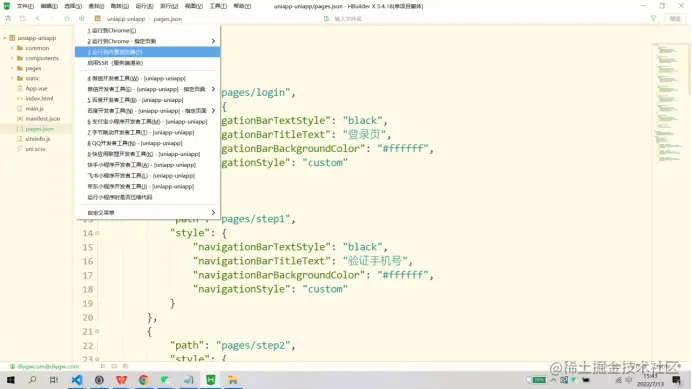Collapse the uniapp-uniapp project root
The width and height of the screenshot is (692, 389).
point(5,38)
